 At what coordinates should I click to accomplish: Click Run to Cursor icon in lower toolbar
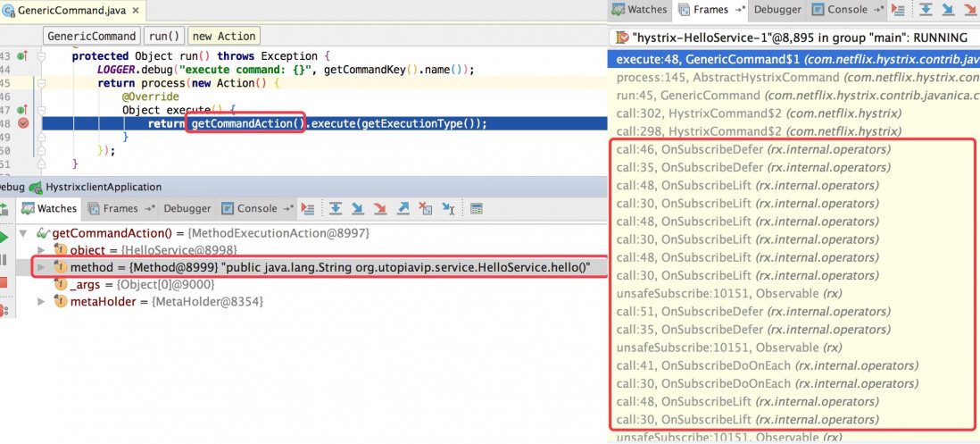(449, 208)
